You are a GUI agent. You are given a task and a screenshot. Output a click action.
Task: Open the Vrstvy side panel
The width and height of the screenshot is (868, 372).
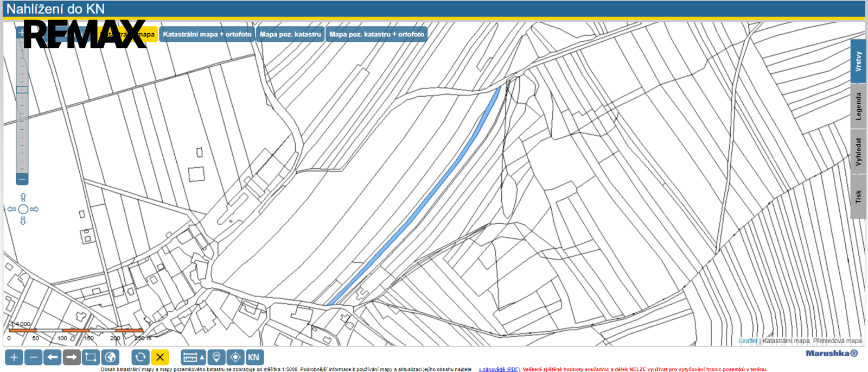(858, 61)
